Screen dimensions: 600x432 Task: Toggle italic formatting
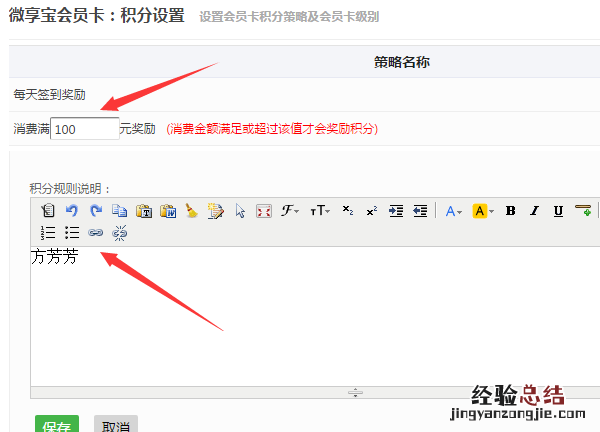[x=534, y=211]
